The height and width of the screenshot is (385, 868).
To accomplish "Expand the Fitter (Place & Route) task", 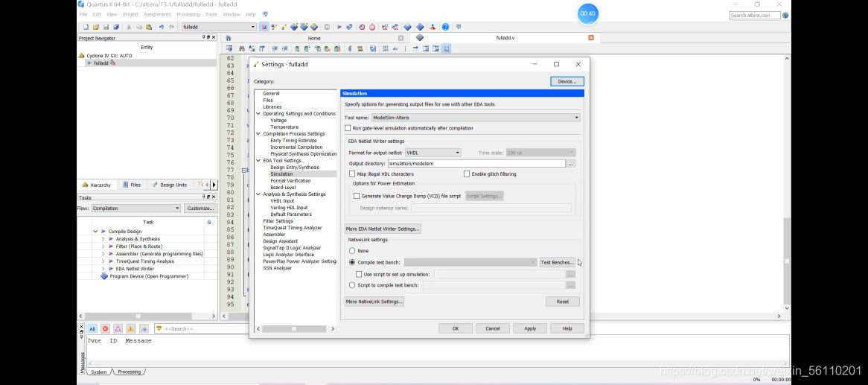I will tap(103, 246).
